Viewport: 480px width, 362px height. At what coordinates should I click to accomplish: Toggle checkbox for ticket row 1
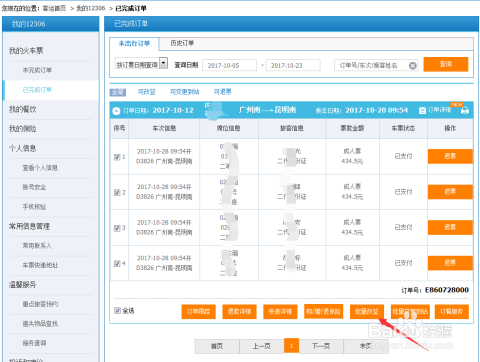117,157
